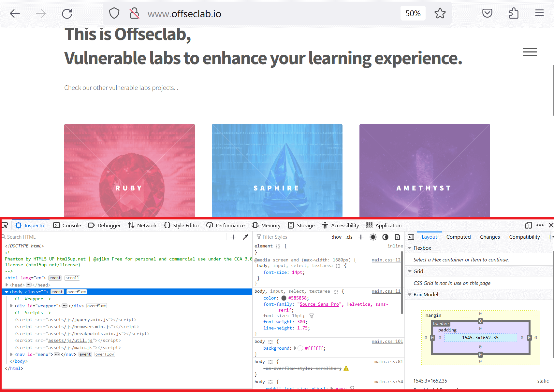
Task: Expand the head element in HTML tree
Action: click(x=7, y=285)
